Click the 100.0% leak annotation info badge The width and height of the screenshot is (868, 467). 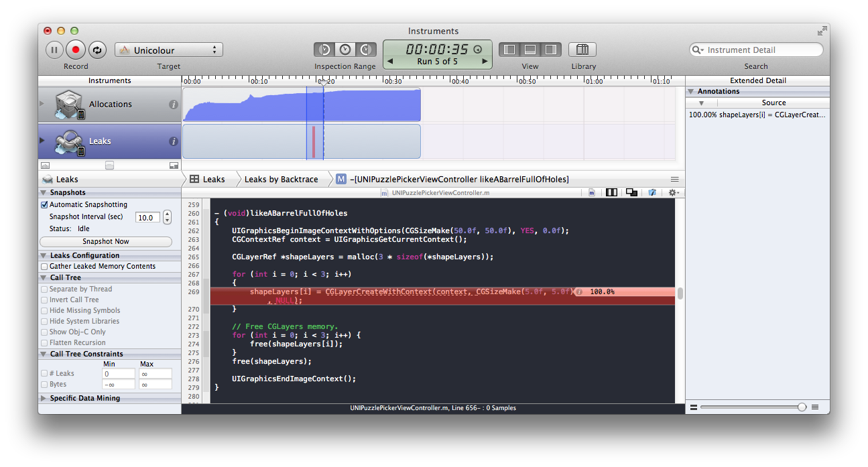(579, 292)
